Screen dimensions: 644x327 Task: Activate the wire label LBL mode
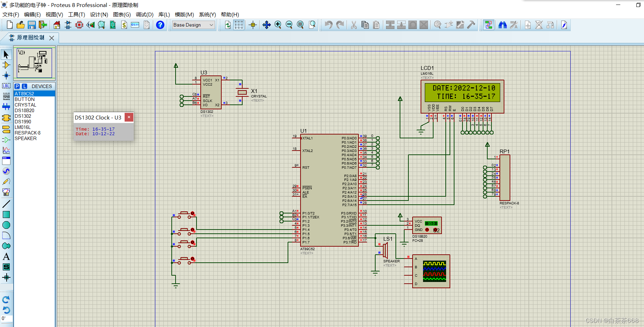pos(6,86)
